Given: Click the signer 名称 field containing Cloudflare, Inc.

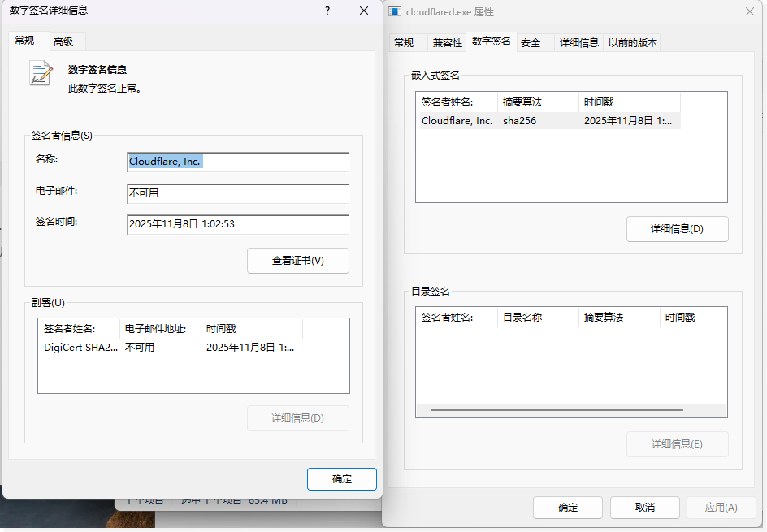Looking at the screenshot, I should [238, 162].
